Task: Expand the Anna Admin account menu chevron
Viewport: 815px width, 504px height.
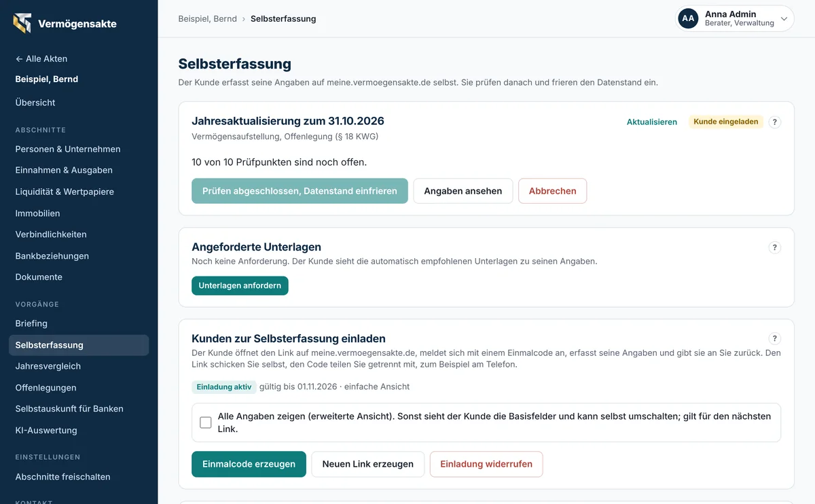Action: (784, 19)
